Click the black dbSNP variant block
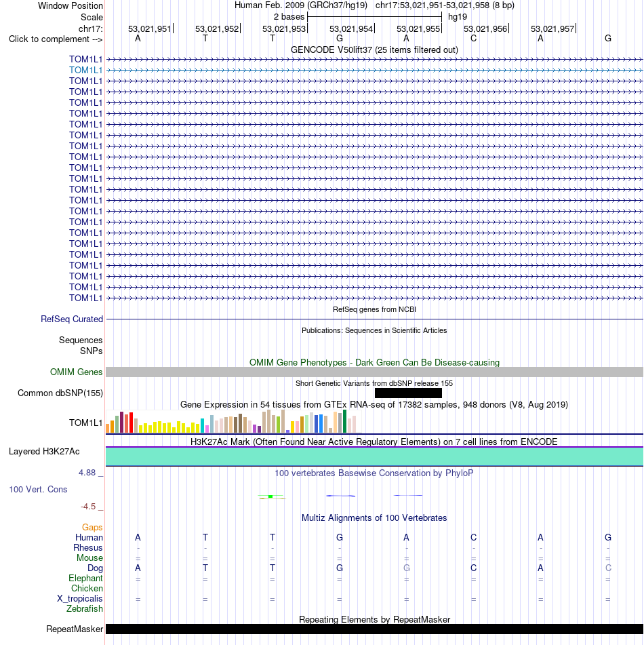 pos(408,393)
